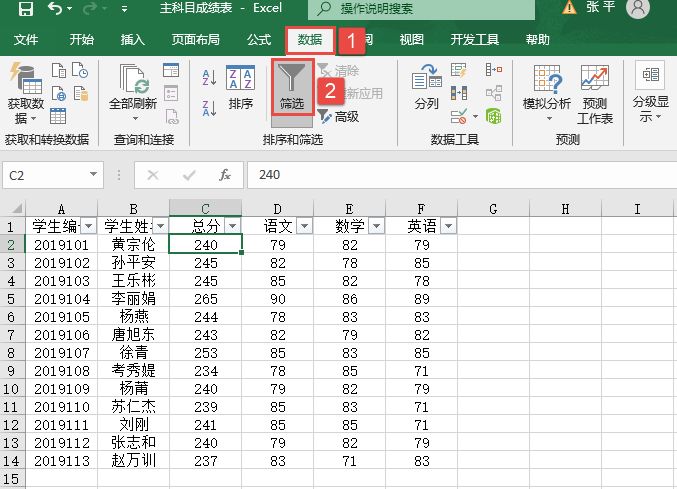
Task: Open Customize Quick Access Toolbar dropdown
Action: [x=124, y=9]
